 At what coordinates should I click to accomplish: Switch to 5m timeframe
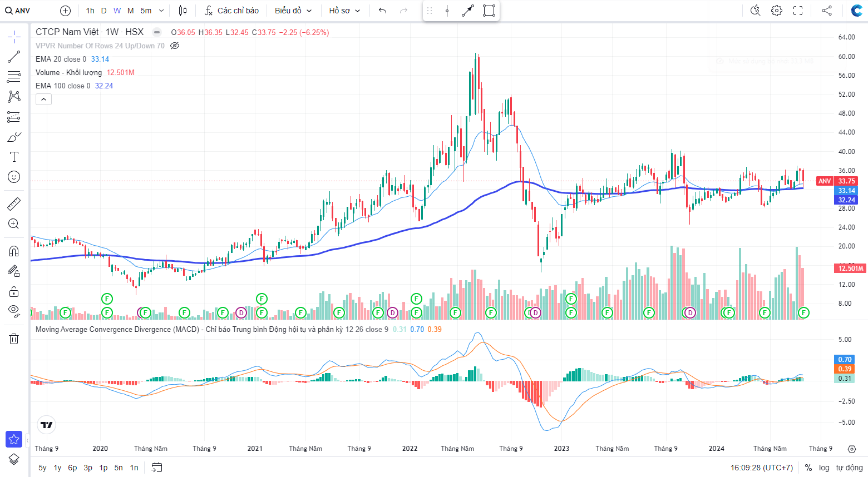pyautogui.click(x=146, y=11)
